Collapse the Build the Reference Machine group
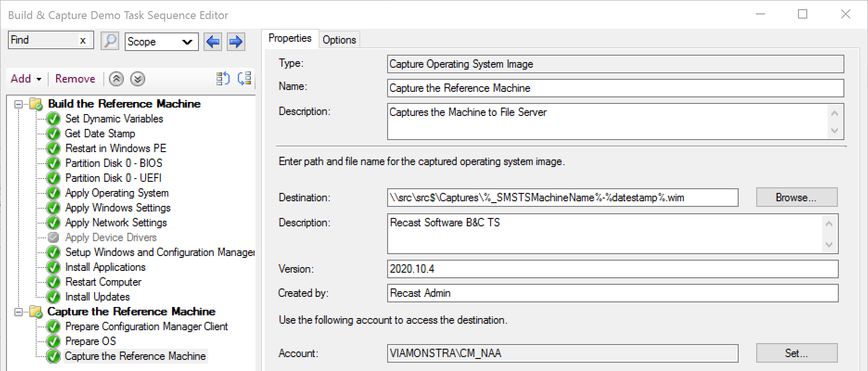 click(19, 104)
